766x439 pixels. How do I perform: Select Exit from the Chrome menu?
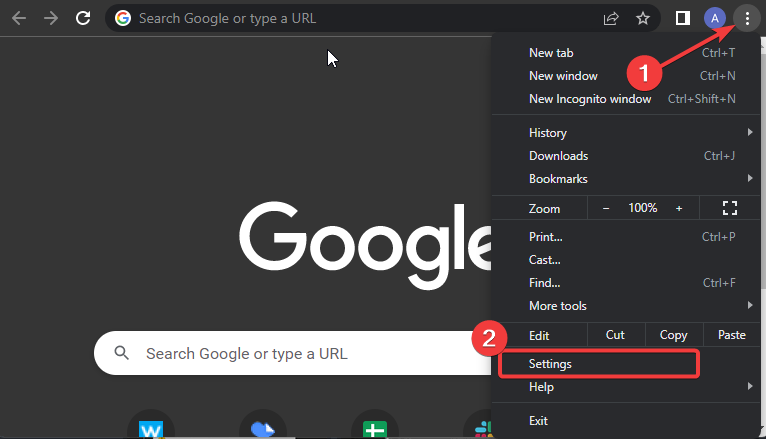click(628, 420)
